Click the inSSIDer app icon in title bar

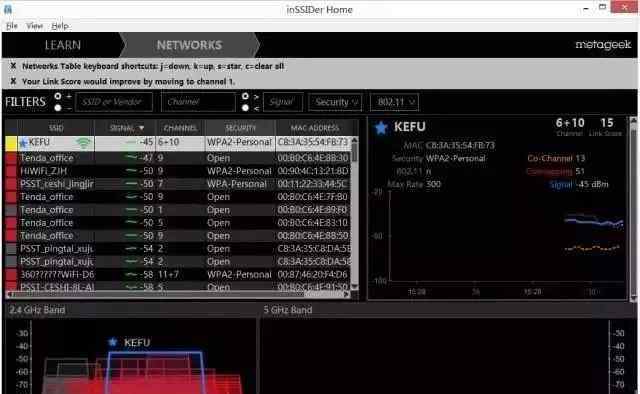(x=7, y=9)
